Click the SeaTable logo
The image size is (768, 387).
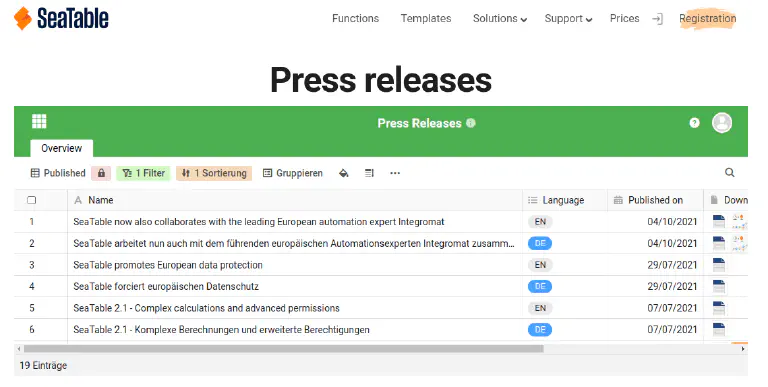[61, 19]
